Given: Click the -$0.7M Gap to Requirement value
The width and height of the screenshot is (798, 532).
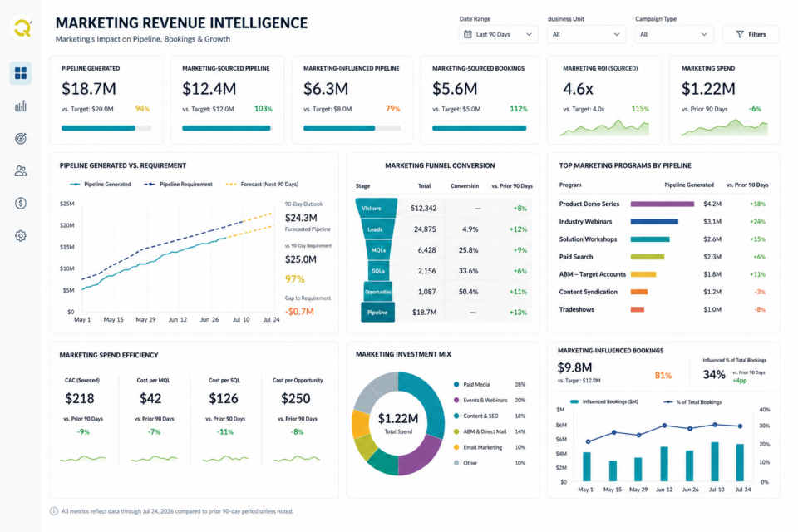Looking at the screenshot, I should click(x=299, y=312).
